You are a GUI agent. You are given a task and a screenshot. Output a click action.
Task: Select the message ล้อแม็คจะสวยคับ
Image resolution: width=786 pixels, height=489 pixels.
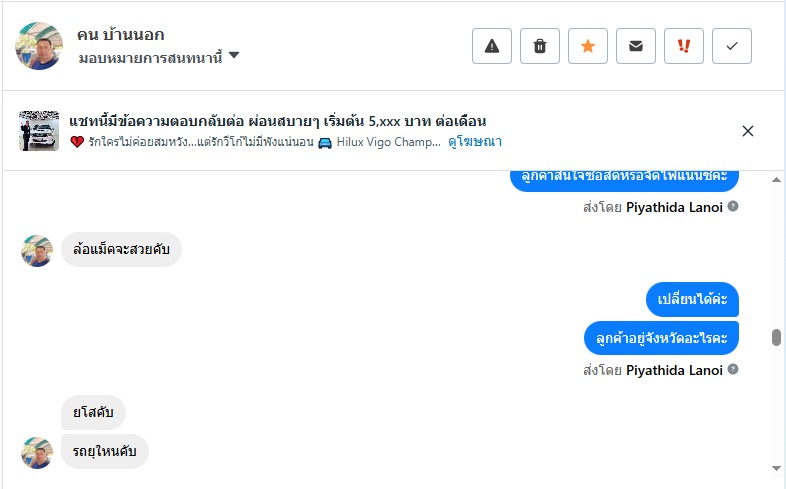pos(121,250)
